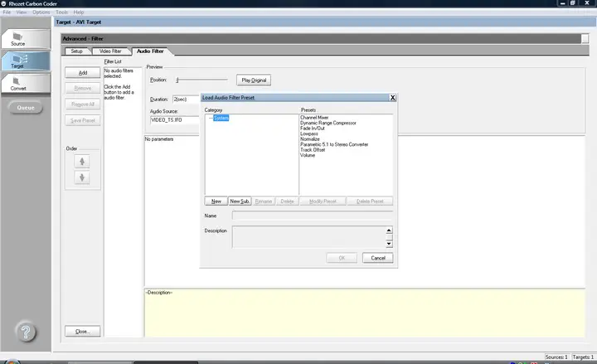Click the Rename category button
597x364 pixels.
[264, 201]
